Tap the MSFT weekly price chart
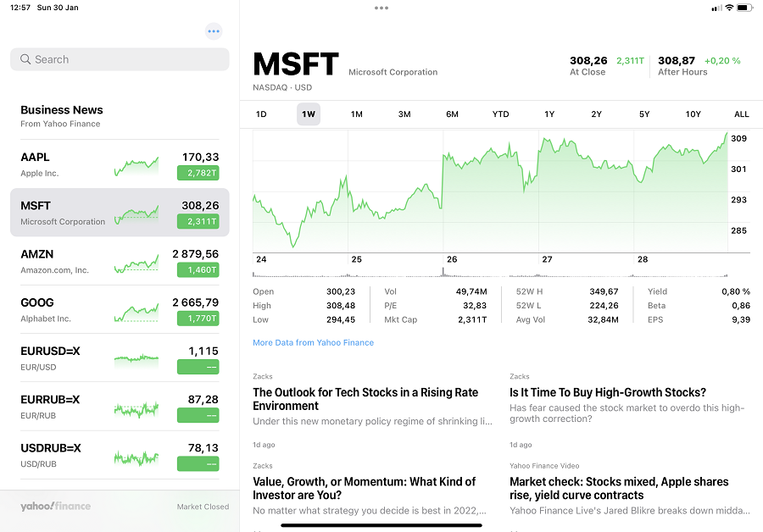The height and width of the screenshot is (532, 763). click(490, 191)
